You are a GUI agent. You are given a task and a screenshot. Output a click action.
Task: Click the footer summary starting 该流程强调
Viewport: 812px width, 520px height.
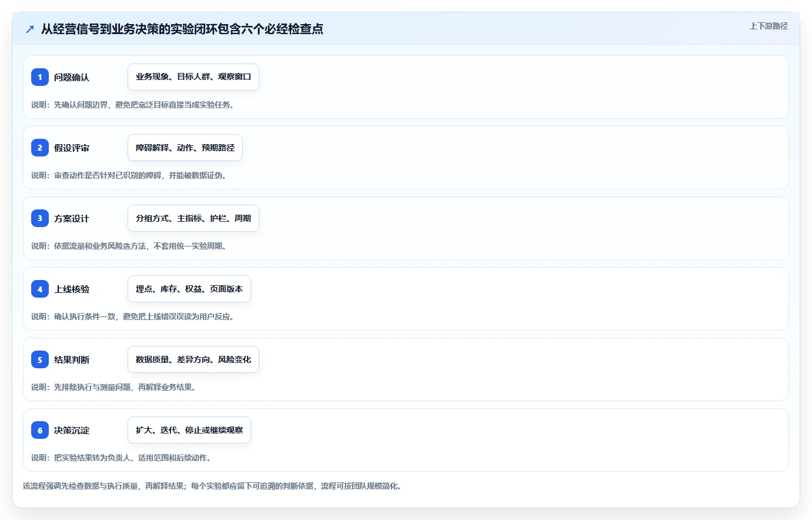point(213,486)
